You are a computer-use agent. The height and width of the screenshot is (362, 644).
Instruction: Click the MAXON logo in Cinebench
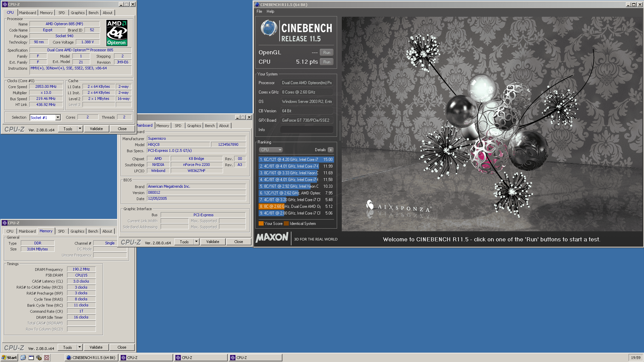tap(272, 238)
